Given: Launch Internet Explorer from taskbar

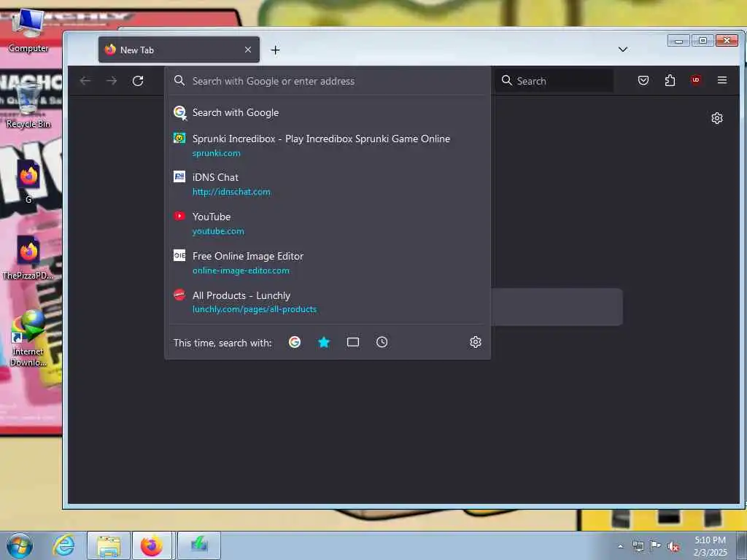Looking at the screenshot, I should (x=64, y=545).
